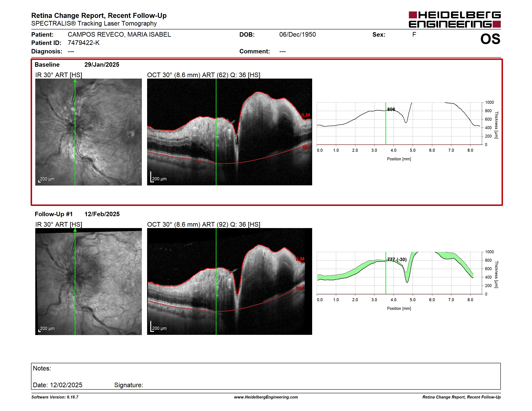Click the footer Retina Change Report, Recent Follow-Up text

[x=461, y=397]
